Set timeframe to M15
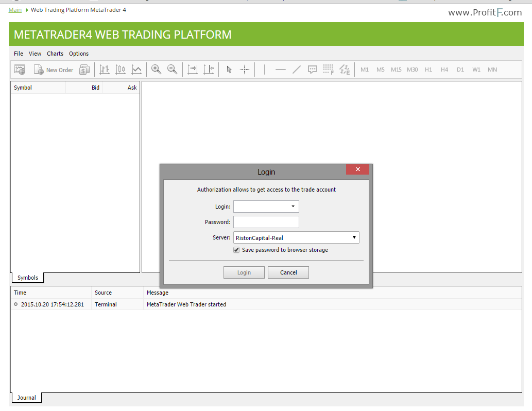The image size is (532, 411). (x=396, y=70)
